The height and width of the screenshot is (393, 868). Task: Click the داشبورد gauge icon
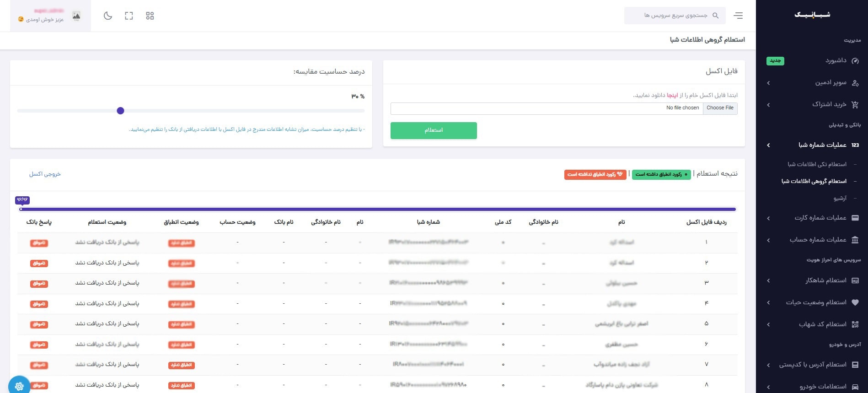coord(856,61)
